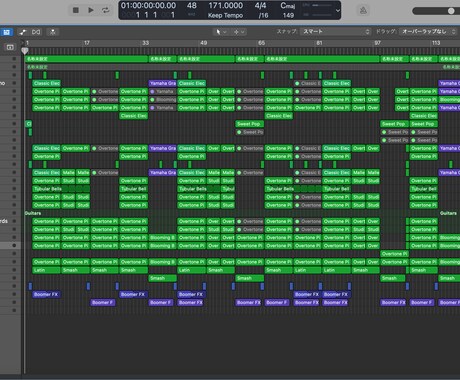Image resolution: width=460 pixels, height=380 pixels.
Task: Click bar 81 in the ruler
Action: point(319,43)
